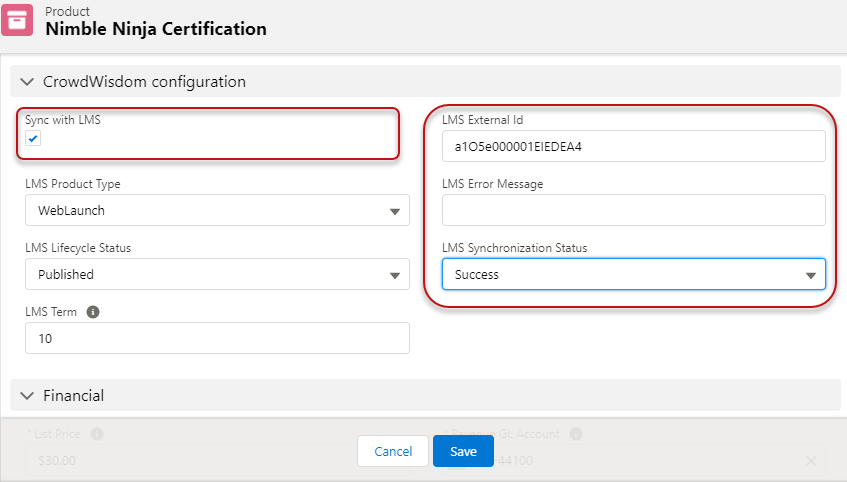Image resolution: width=847 pixels, height=482 pixels.
Task: Clear the Revenue GL Account value
Action: click(x=810, y=461)
